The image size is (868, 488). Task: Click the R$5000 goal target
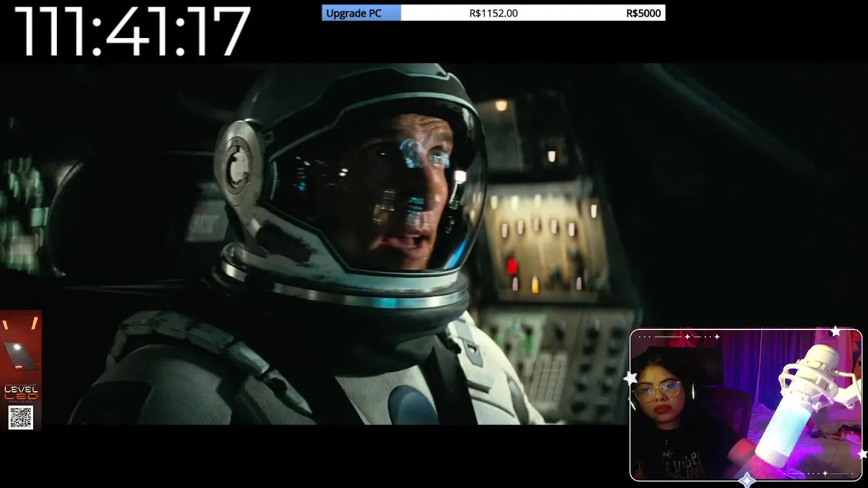pyautogui.click(x=644, y=13)
